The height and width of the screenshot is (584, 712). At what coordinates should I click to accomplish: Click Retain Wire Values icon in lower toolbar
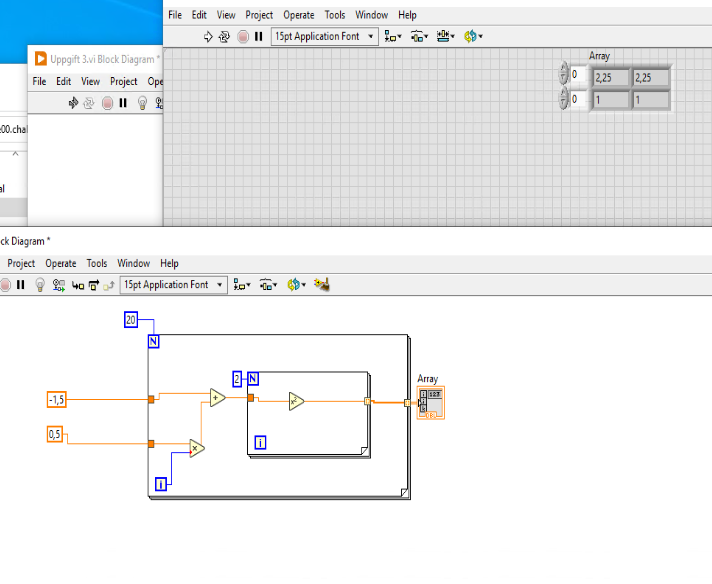click(x=59, y=285)
